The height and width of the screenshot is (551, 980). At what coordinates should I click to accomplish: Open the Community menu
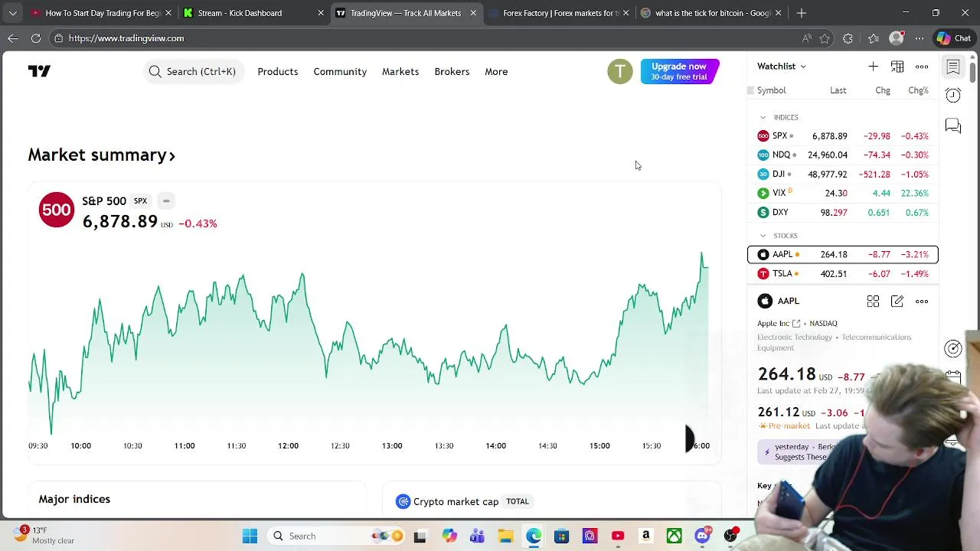click(340, 71)
